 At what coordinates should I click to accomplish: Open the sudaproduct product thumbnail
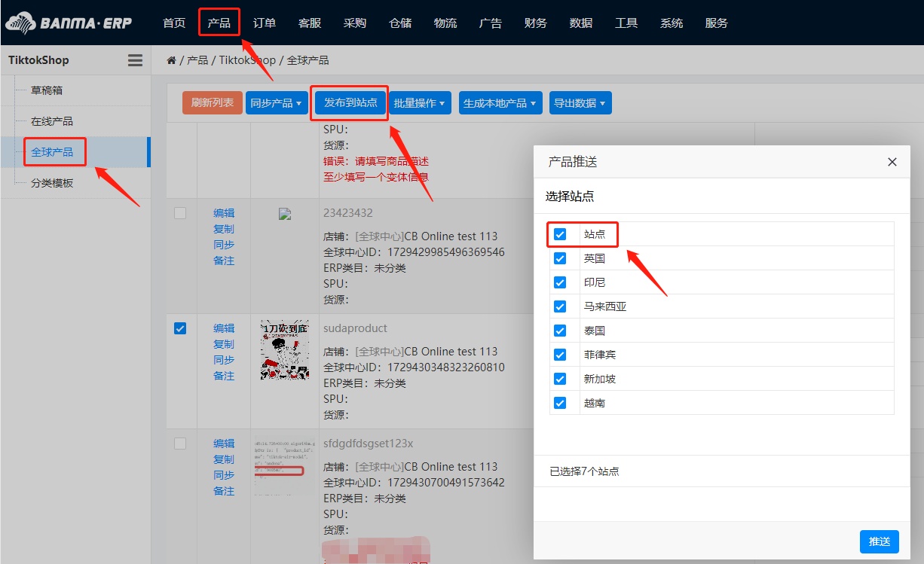[284, 350]
